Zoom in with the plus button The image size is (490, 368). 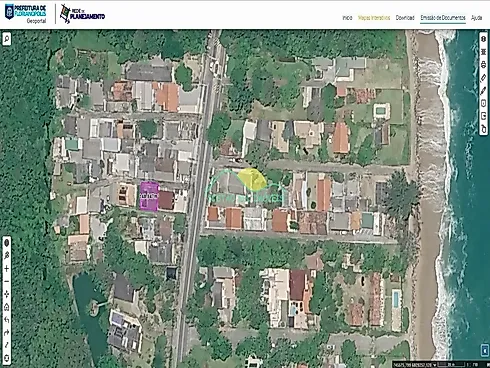pos(6,269)
